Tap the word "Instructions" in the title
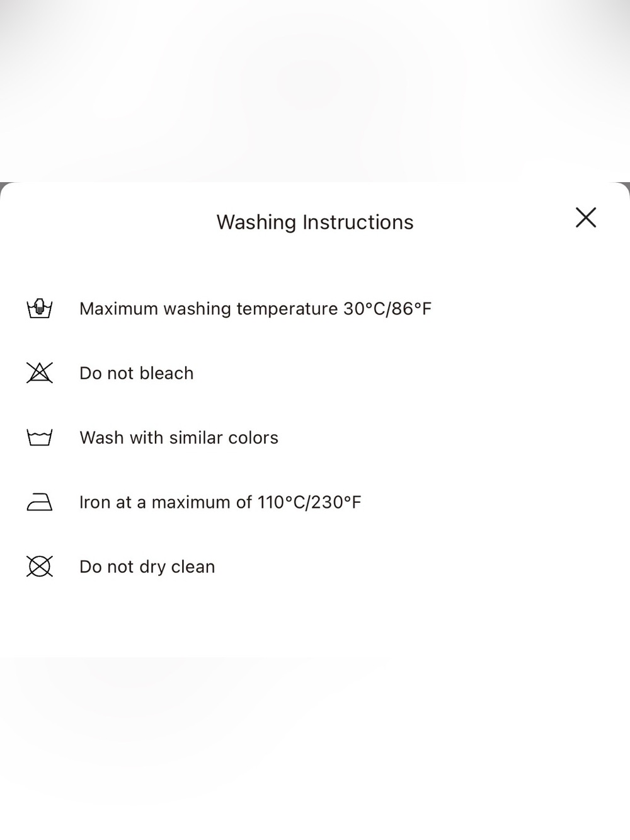The width and height of the screenshot is (630, 840). tap(358, 222)
